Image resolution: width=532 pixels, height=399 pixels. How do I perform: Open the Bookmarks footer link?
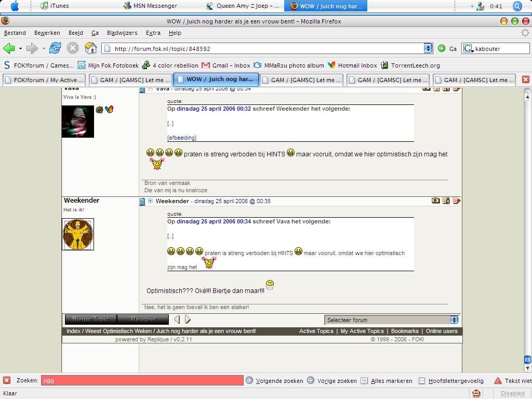(405, 331)
